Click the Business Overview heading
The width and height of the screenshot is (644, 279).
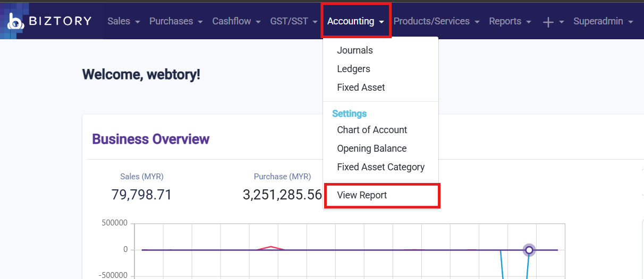point(151,139)
